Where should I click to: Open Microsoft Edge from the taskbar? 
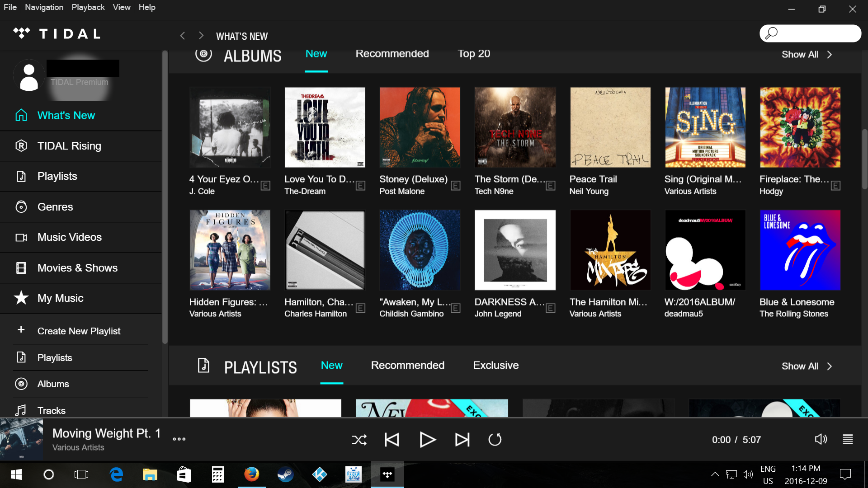(x=116, y=474)
